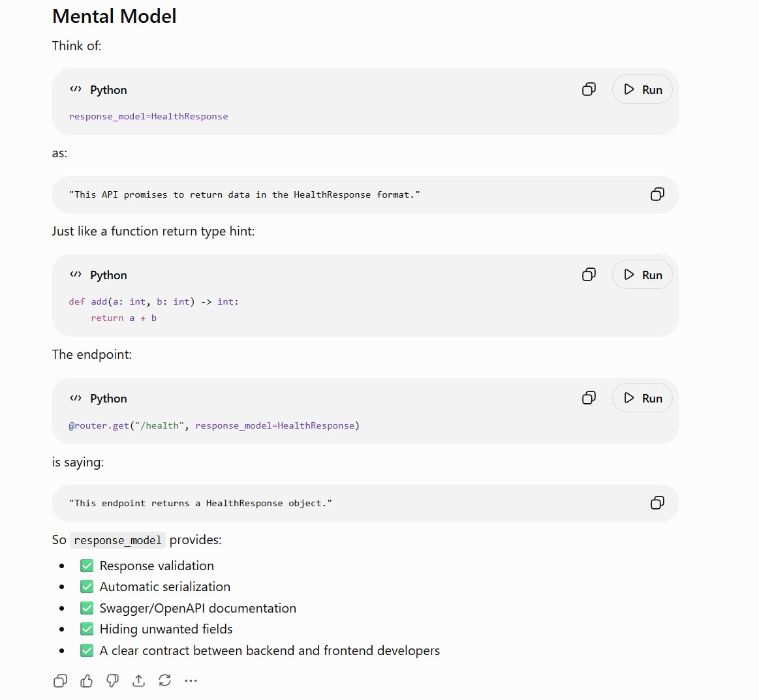Click the inline response_model code chip
759x700 pixels.
117,540
